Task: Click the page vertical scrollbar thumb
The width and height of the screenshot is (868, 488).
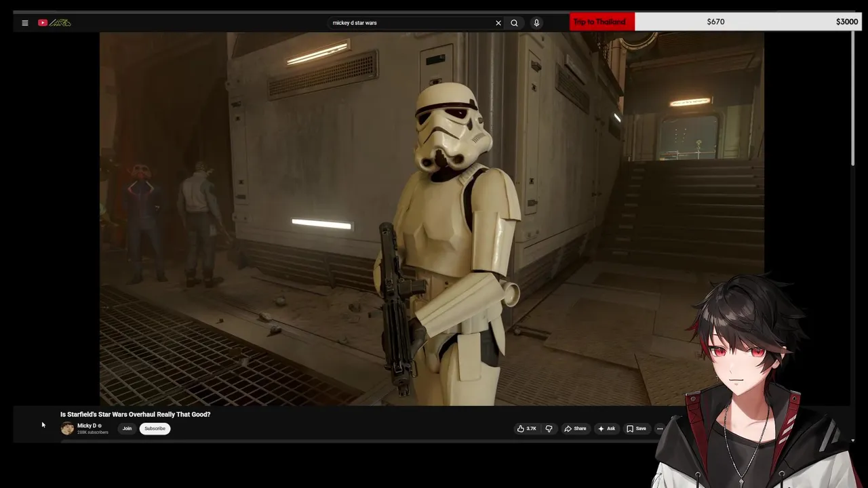Action: pos(853,98)
